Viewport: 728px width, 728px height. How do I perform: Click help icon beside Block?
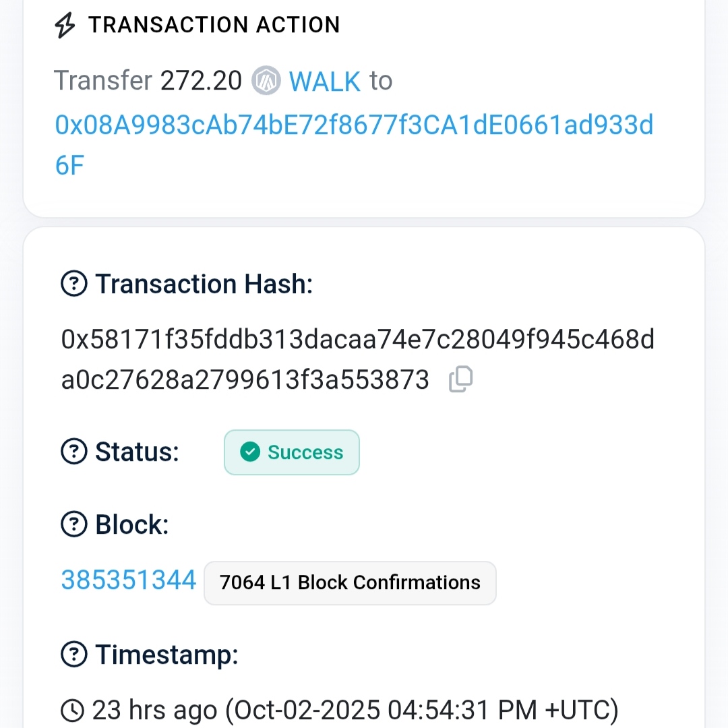click(x=73, y=524)
